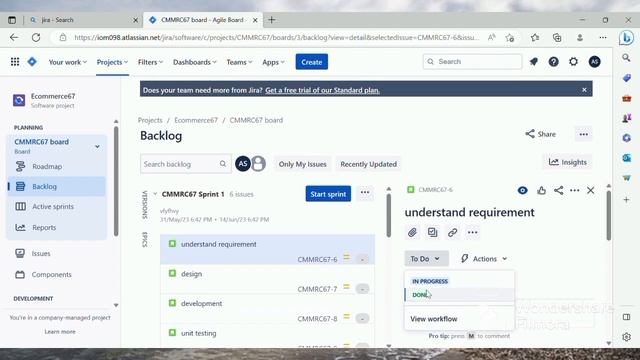Open the Actions dropdown
The width and height of the screenshot is (640, 360).
(x=484, y=259)
